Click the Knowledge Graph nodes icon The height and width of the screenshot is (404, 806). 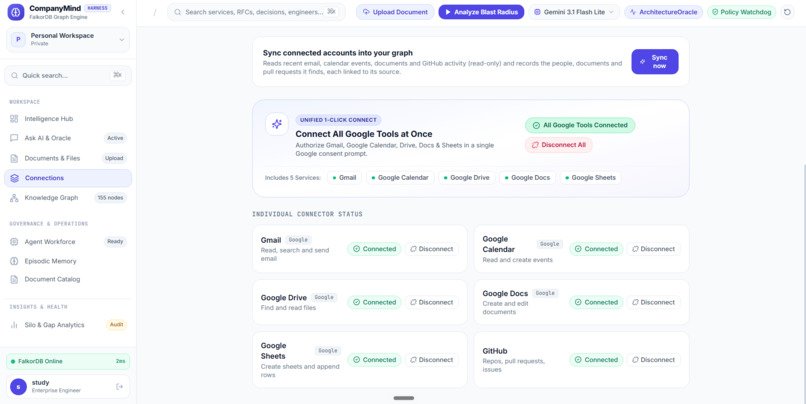coord(14,198)
